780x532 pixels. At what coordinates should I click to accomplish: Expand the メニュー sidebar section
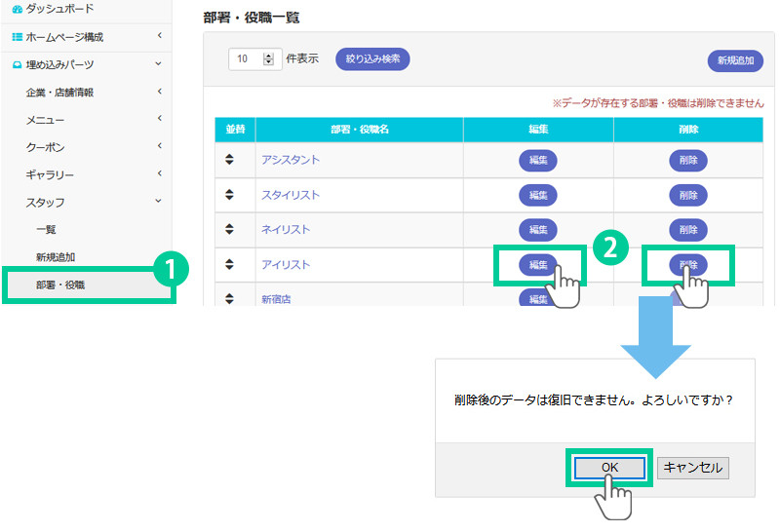158,120
